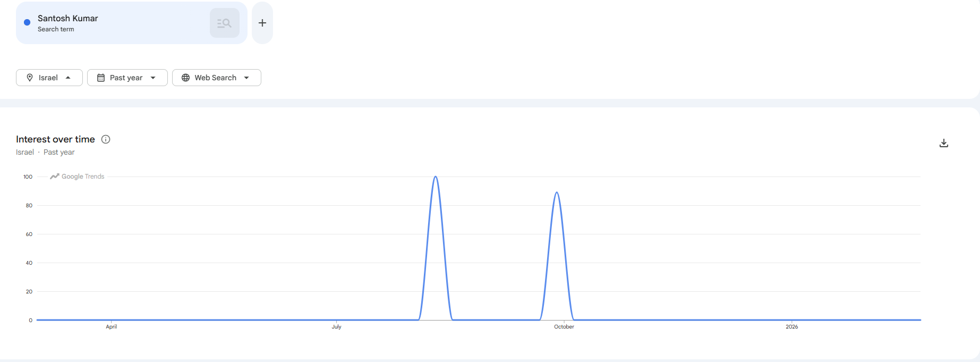Viewport: 980px width, 362px height.
Task: Click the 60 value on the y-axis
Action: click(29, 234)
